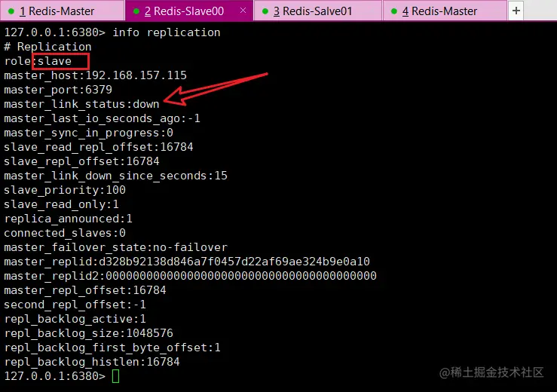Click 'repl_backlog_first_byte_offset:1' line
Viewport: 557px width, 392px height.
pos(112,348)
